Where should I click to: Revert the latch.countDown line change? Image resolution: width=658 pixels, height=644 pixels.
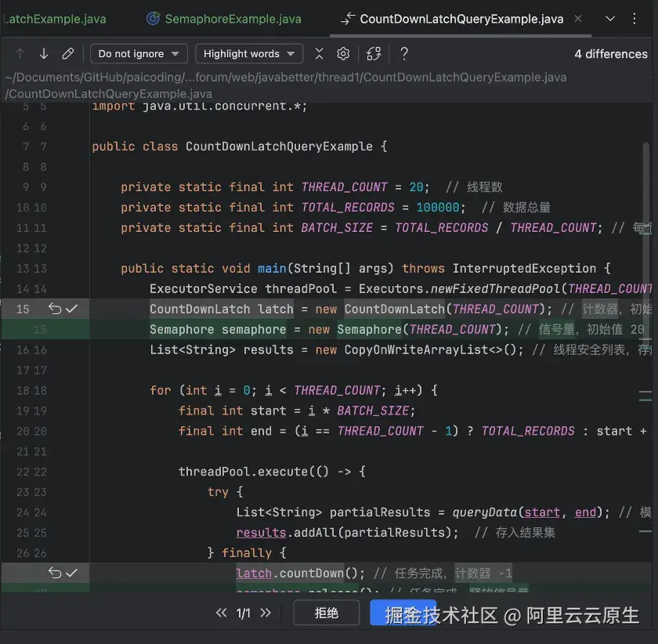pyautogui.click(x=55, y=573)
